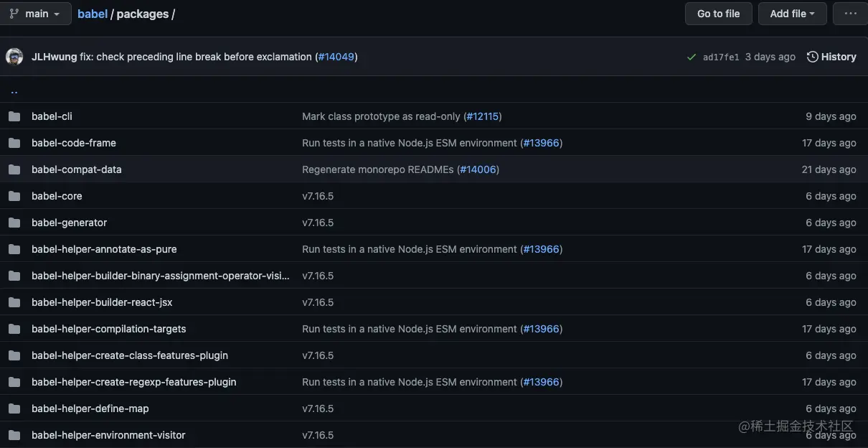This screenshot has width=868, height=448.
Task: Open the three-dot more options menu
Action: tap(850, 14)
